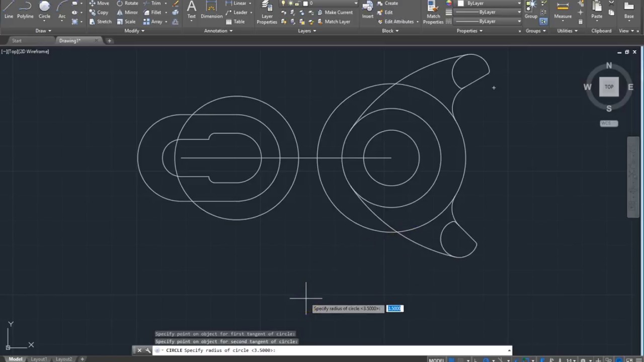Activate the Stretch tool

pyautogui.click(x=100, y=22)
